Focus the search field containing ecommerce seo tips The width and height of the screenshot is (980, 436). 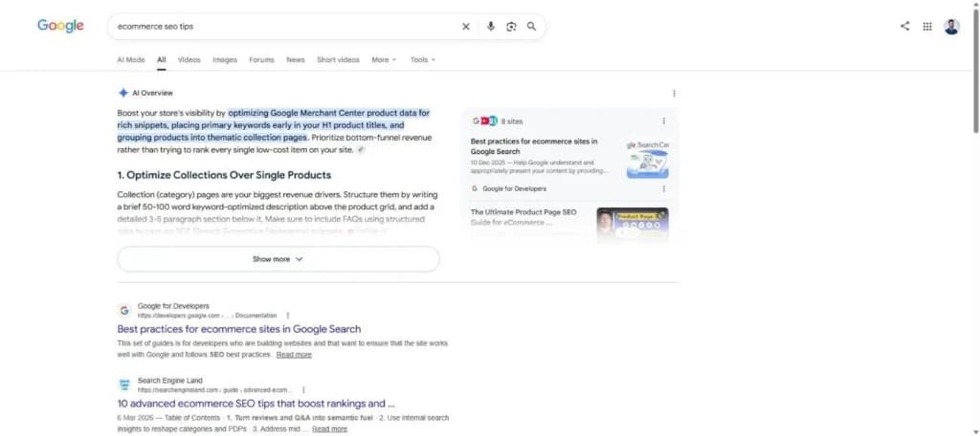(x=284, y=26)
